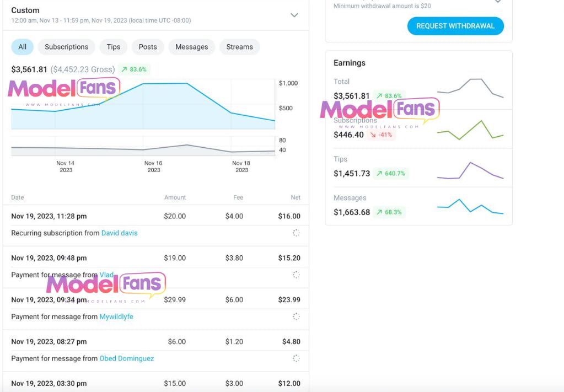564x392 pixels.
Task: Click the Amount column header
Action: (175, 197)
